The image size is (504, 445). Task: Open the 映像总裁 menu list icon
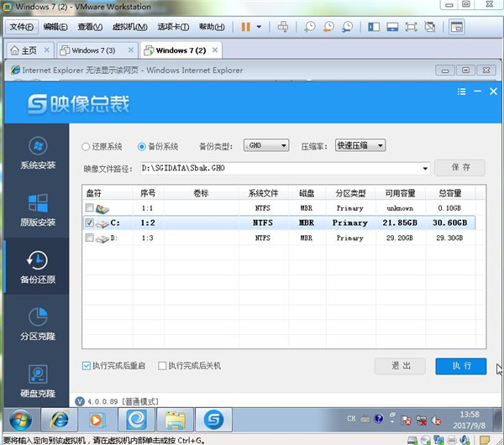click(x=461, y=92)
